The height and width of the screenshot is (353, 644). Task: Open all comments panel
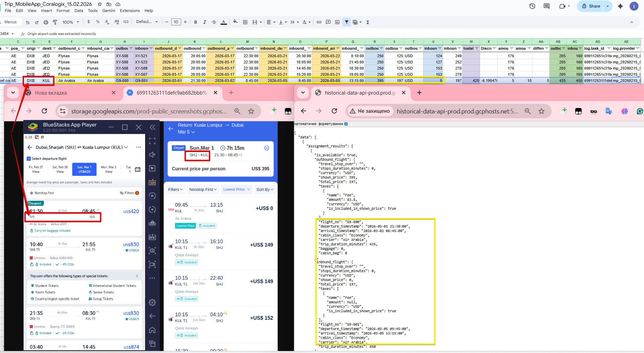coord(547,6)
